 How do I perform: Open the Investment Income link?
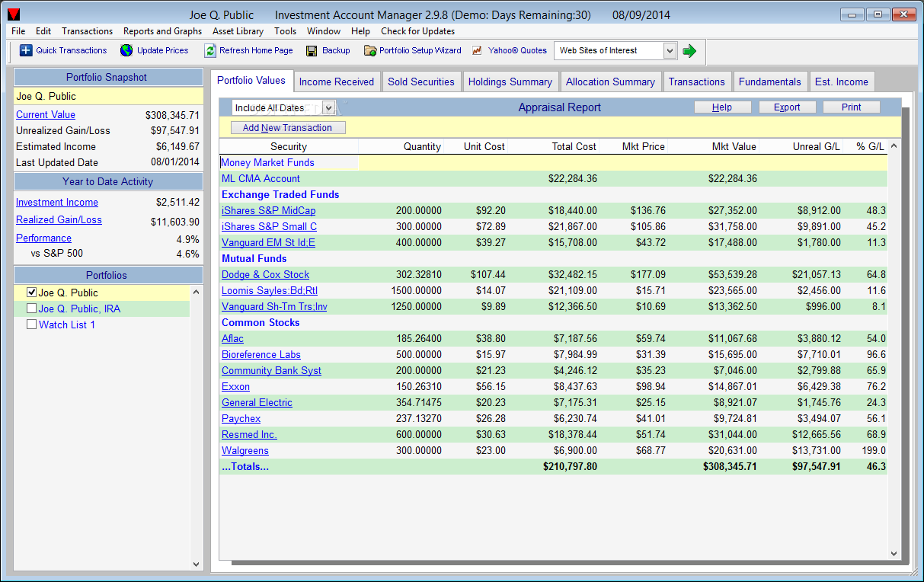[57, 203]
